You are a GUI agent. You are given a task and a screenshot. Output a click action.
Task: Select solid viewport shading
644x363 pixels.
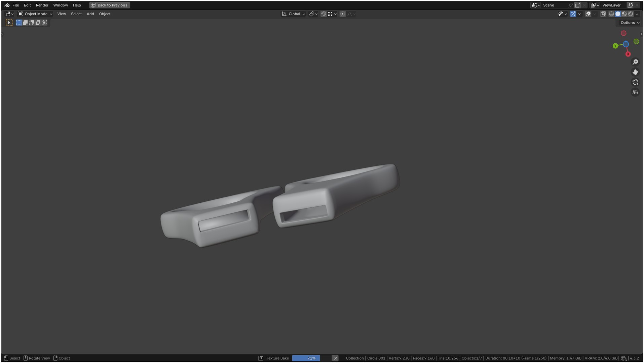click(x=618, y=14)
